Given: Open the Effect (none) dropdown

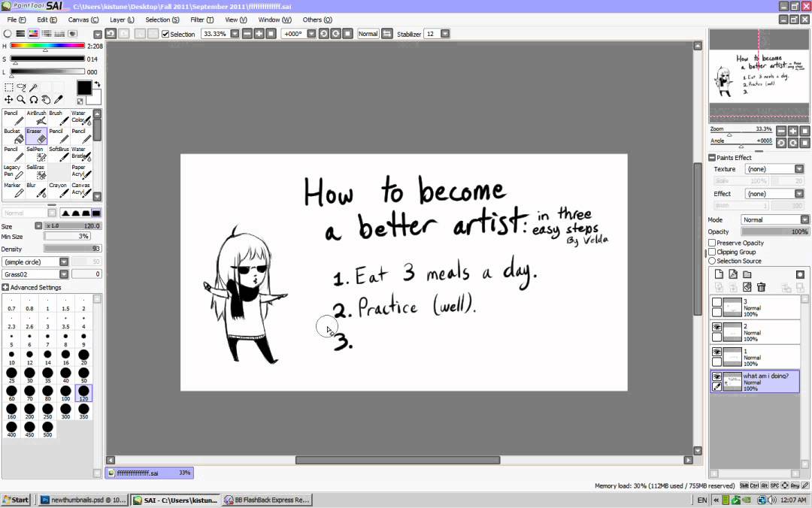Looking at the screenshot, I should pos(799,194).
